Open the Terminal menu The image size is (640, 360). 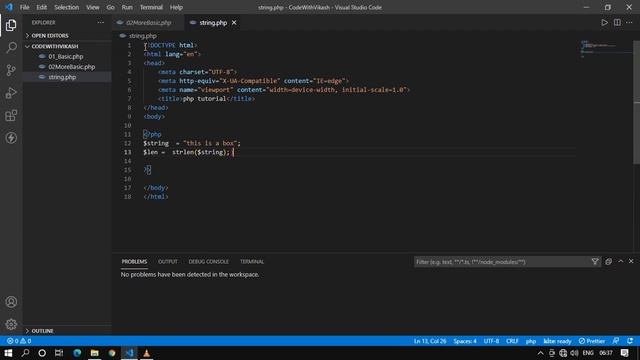(151, 7)
